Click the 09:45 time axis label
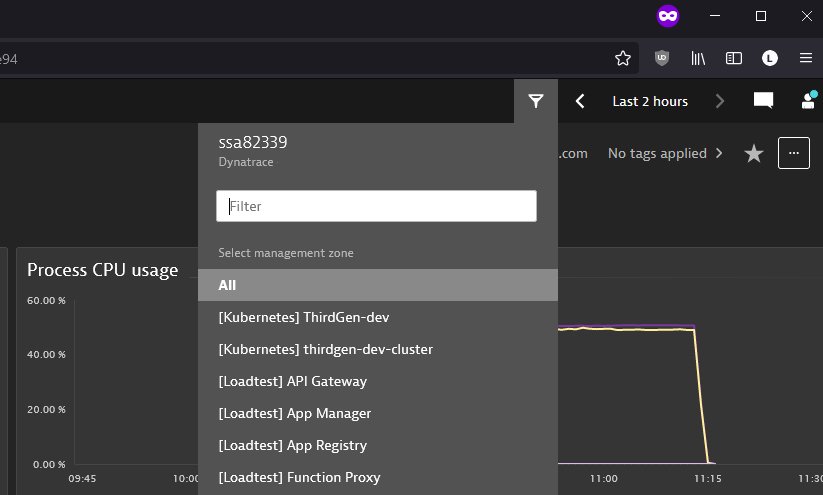 82,478
